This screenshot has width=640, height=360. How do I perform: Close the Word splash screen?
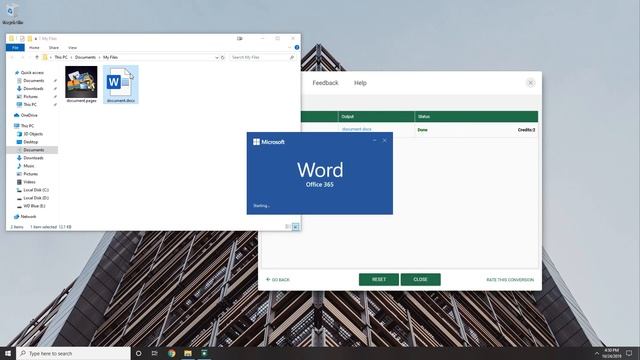click(x=384, y=140)
